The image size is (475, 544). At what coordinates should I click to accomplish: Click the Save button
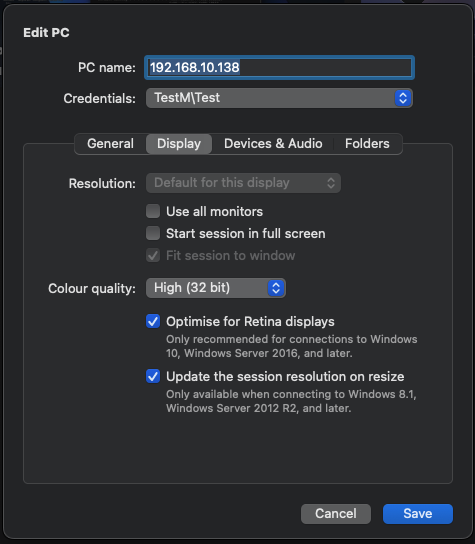[x=418, y=514]
